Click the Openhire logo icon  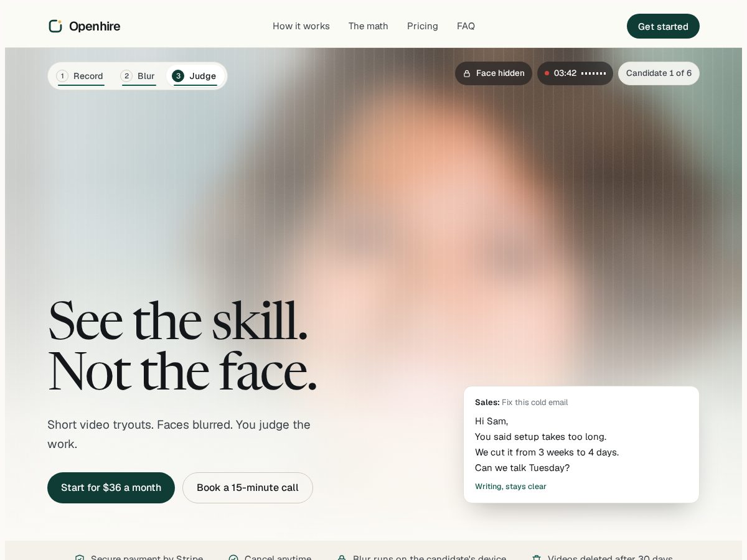coord(55,26)
